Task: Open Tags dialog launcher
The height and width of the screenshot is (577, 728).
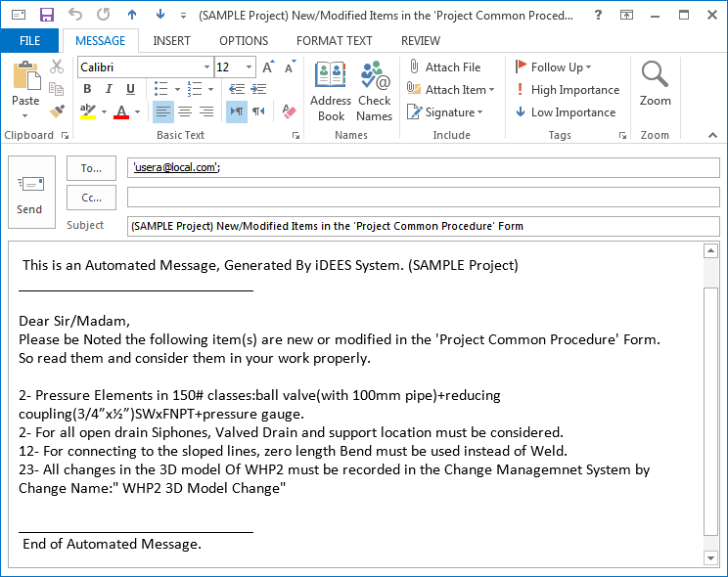Action: point(622,136)
